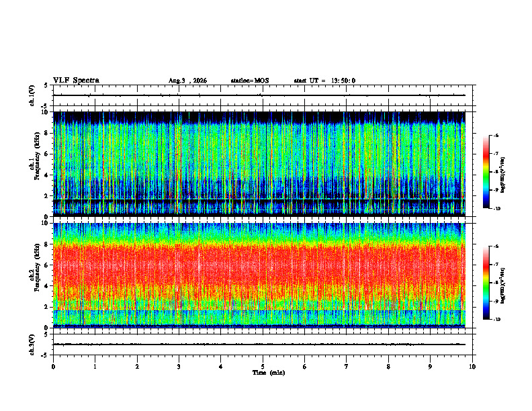
Task: Click the ch.1 colorbar log(PSD) unit label
Action: pyautogui.click(x=503, y=175)
